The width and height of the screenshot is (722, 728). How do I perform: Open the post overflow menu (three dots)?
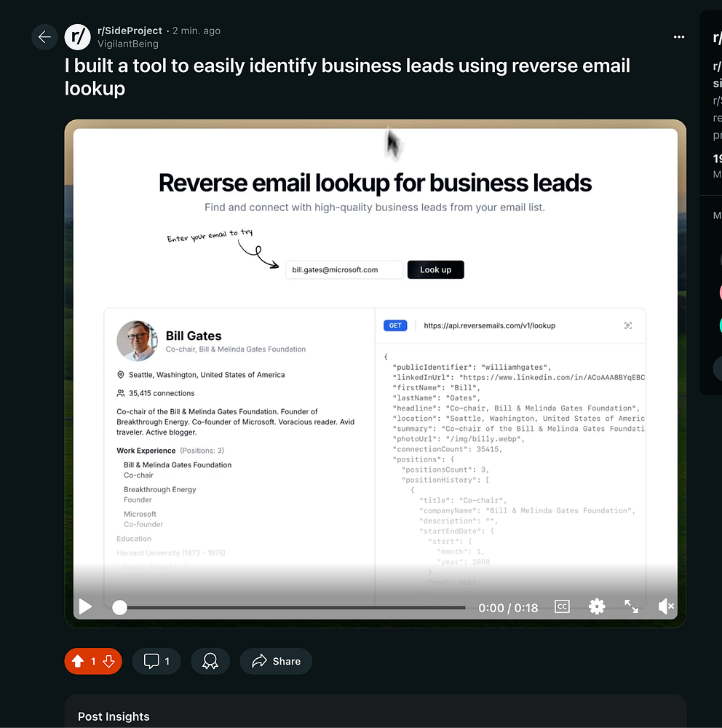[x=679, y=36]
